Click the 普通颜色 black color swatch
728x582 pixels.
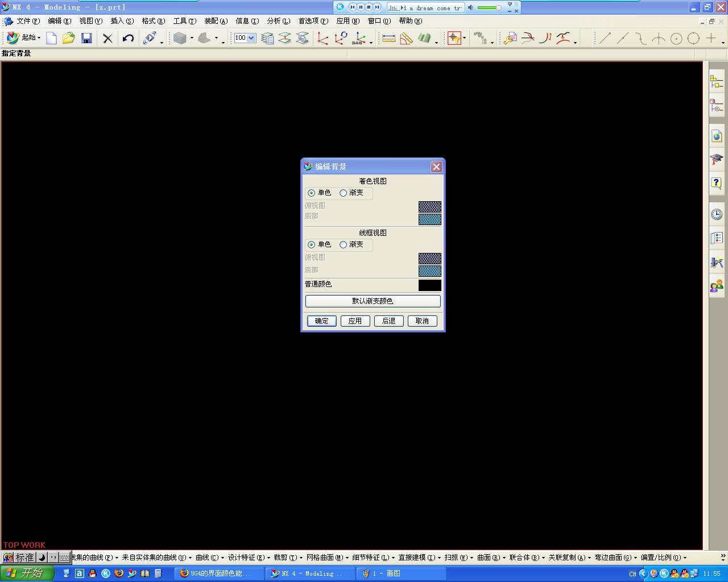point(430,285)
